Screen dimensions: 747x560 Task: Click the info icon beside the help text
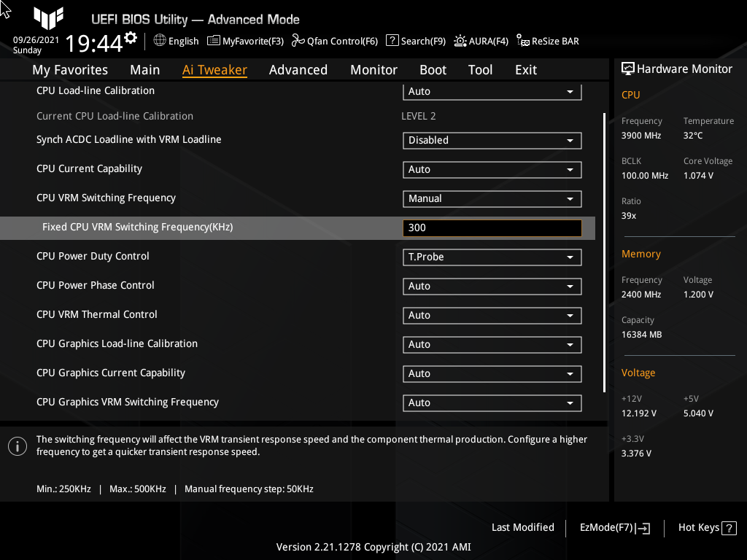pyautogui.click(x=17, y=446)
